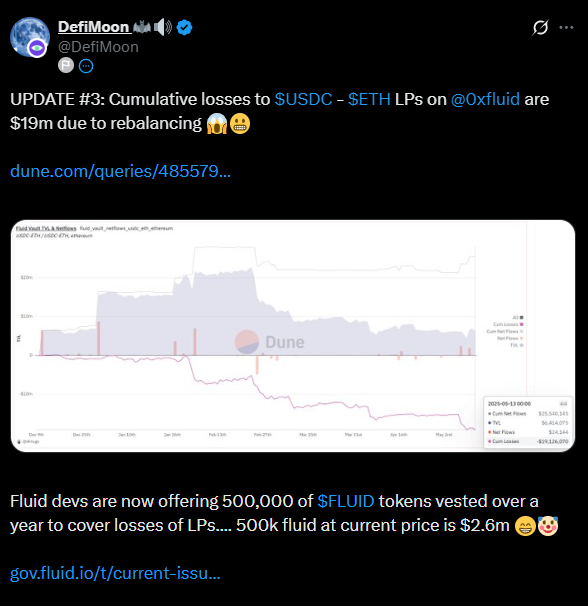
Task: Open the Grok icon on the tweet
Action: coord(540,28)
